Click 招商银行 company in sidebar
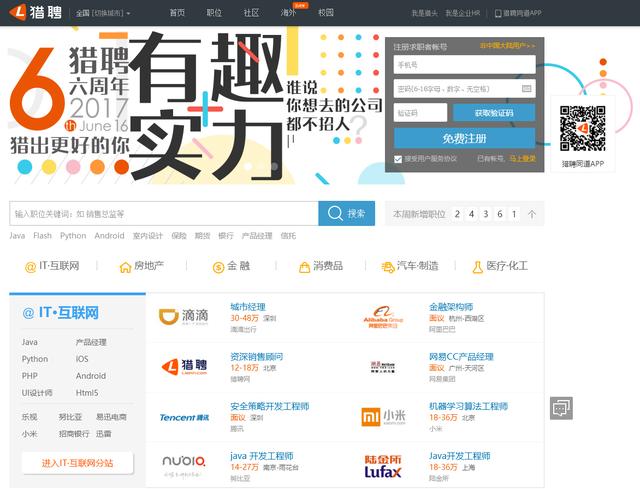This screenshot has width=640, height=489. (74, 433)
